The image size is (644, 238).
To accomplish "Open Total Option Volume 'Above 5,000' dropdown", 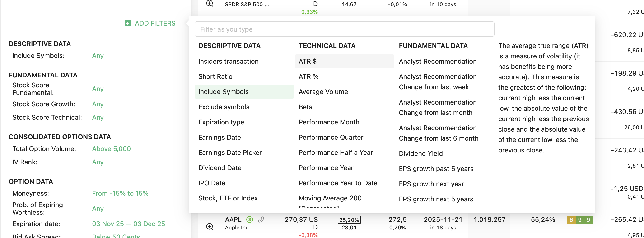I will tap(111, 149).
